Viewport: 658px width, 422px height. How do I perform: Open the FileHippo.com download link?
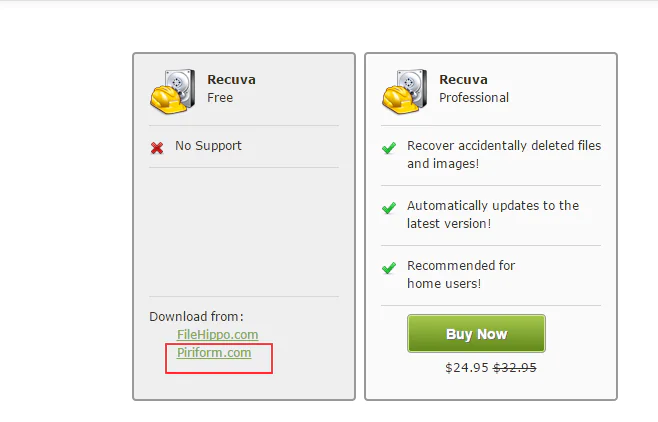point(217,335)
